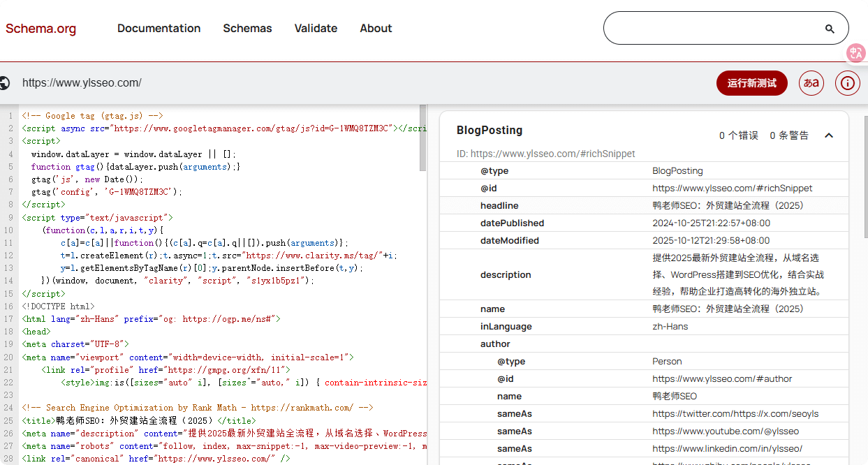The width and height of the screenshot is (868, 465).
Task: Click the globe icon beside the tested URL
Action: coord(6,82)
